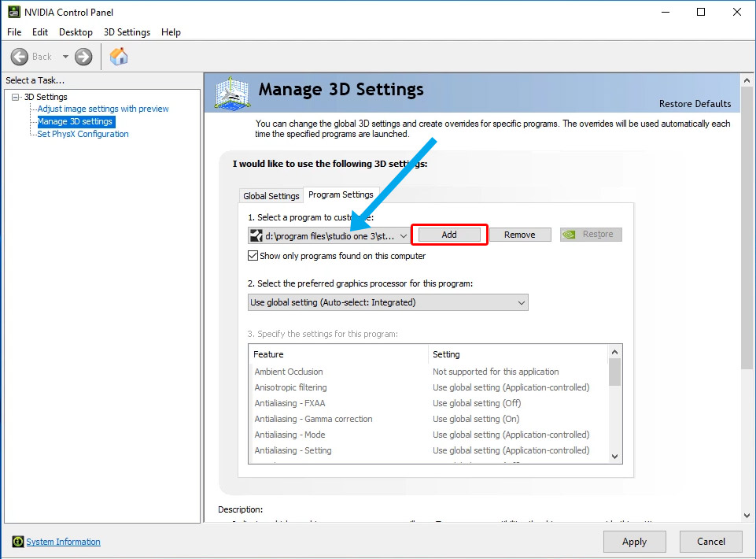
Task: Click Restore Defaults link
Action: tap(695, 104)
